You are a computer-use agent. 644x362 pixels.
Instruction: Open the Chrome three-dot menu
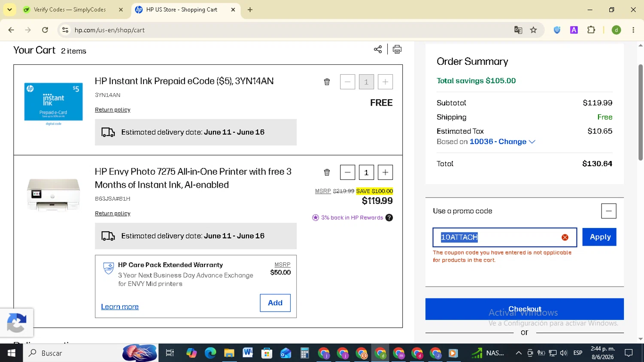tap(633, 30)
